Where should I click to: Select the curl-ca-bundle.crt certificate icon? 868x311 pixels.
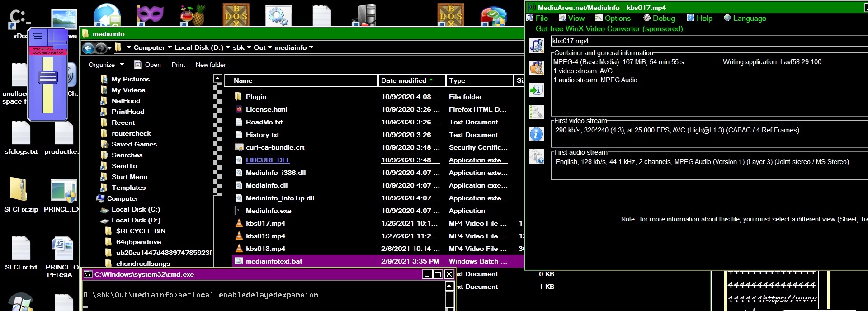[239, 147]
